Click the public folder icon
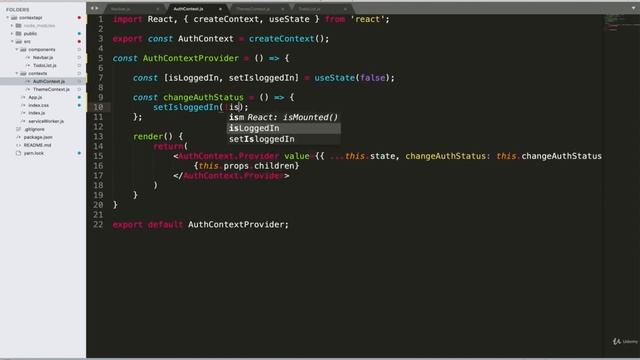The image size is (640, 360). [18, 33]
